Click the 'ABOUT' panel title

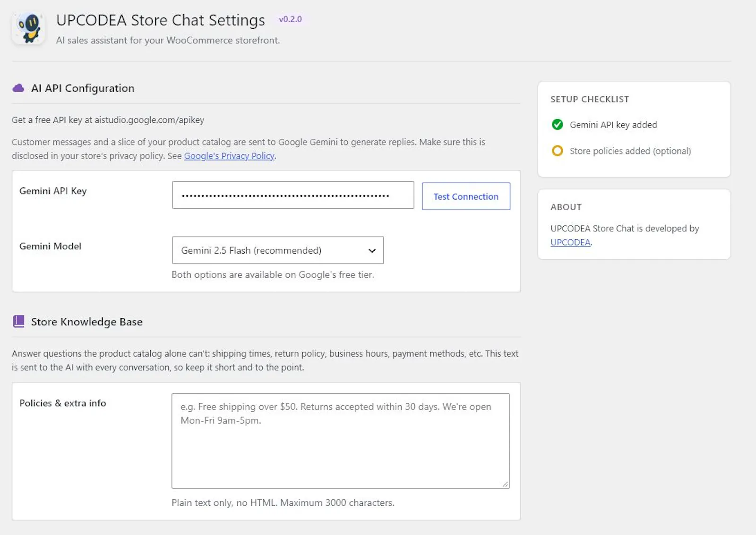(566, 207)
